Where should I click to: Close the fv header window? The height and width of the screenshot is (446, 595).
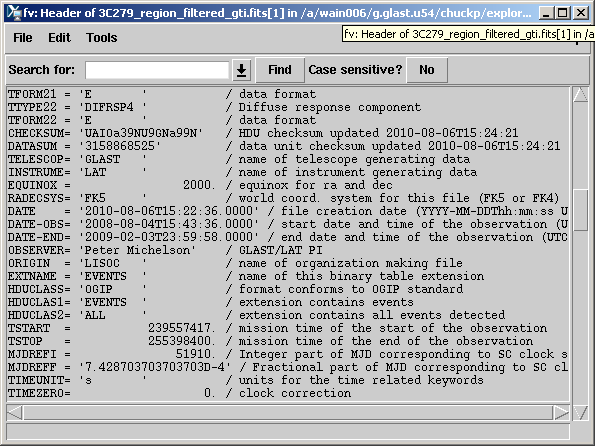[581, 14]
